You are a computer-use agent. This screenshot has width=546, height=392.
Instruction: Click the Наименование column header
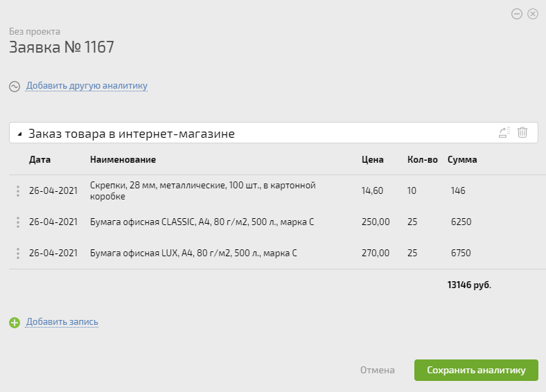coord(123,159)
